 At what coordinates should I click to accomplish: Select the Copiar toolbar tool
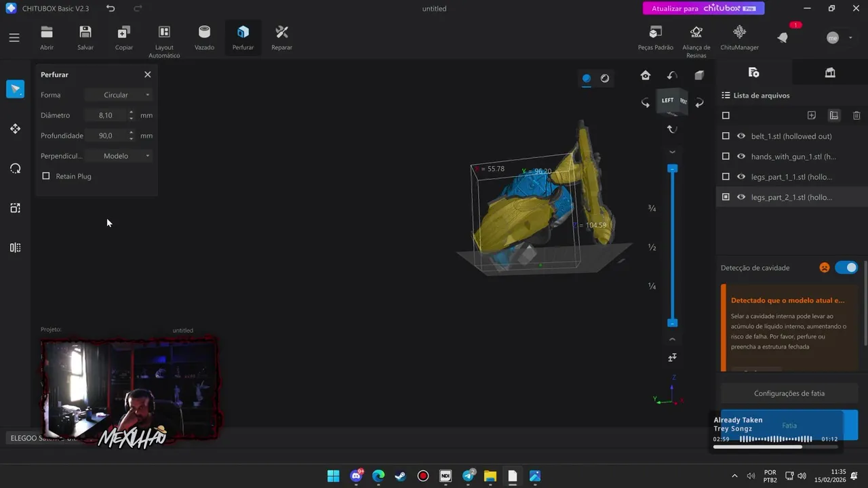[x=124, y=38]
